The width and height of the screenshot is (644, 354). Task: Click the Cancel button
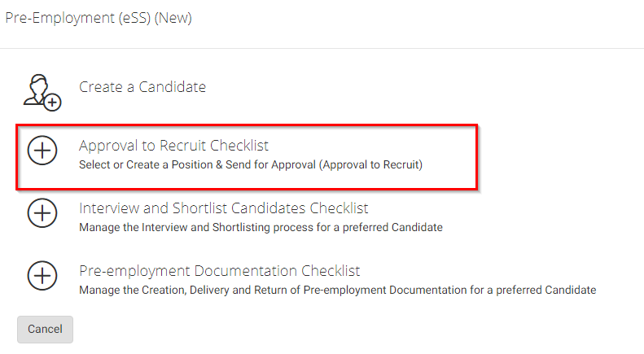coord(45,329)
